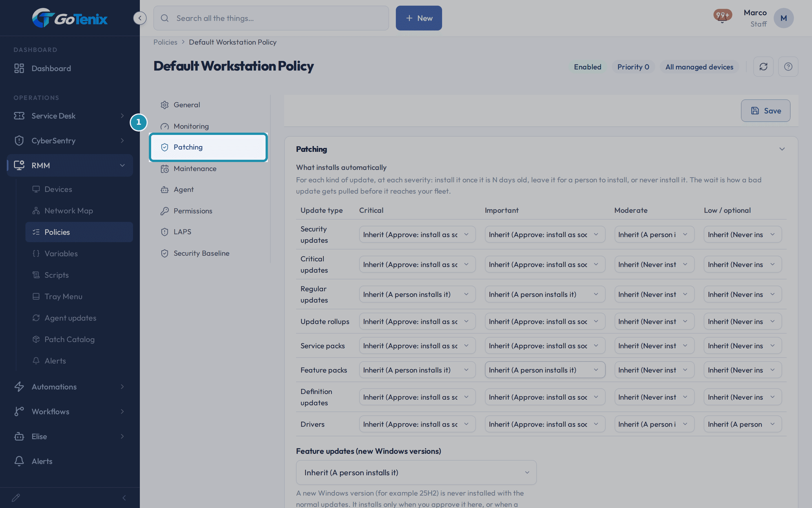Viewport: 812px width, 508px height.
Task: Expand the CyberSentry menu
Action: click(70, 141)
